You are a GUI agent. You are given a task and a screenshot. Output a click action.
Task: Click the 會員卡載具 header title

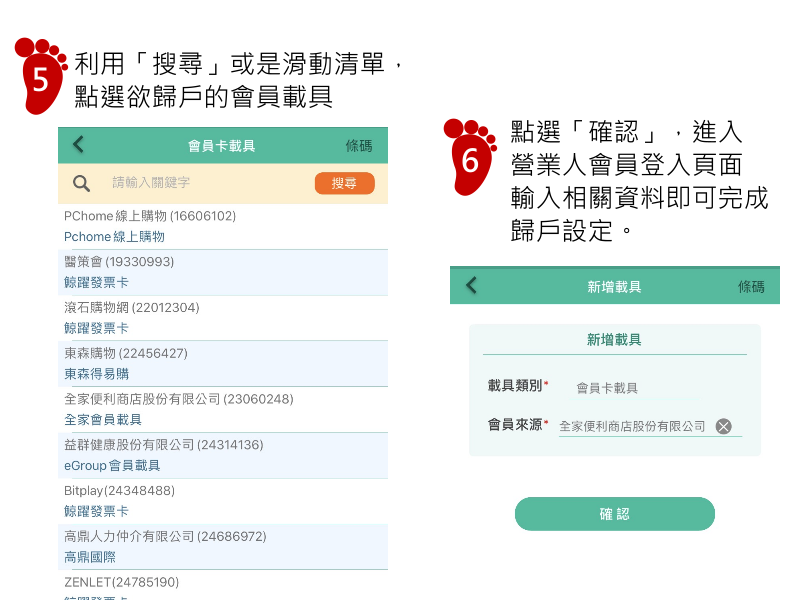point(221,146)
